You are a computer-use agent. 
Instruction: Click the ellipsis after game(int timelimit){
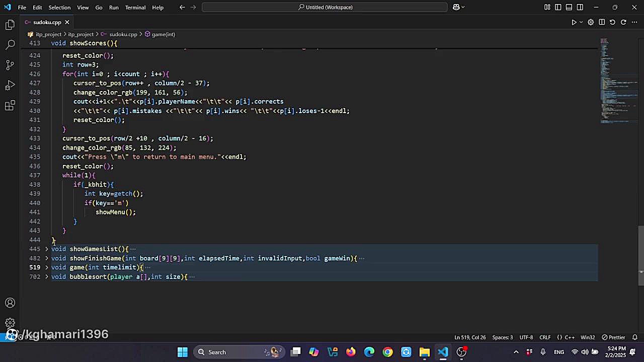click(147, 267)
